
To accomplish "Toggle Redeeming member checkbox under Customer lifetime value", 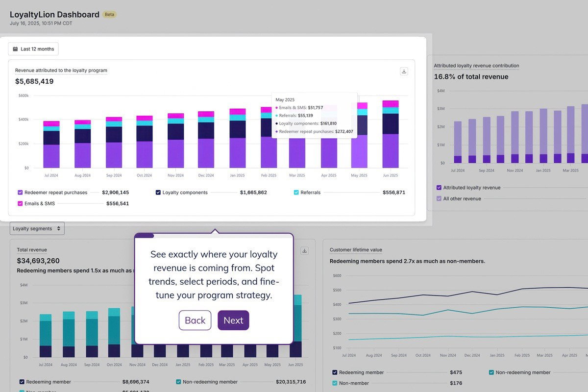I will coord(335,372).
